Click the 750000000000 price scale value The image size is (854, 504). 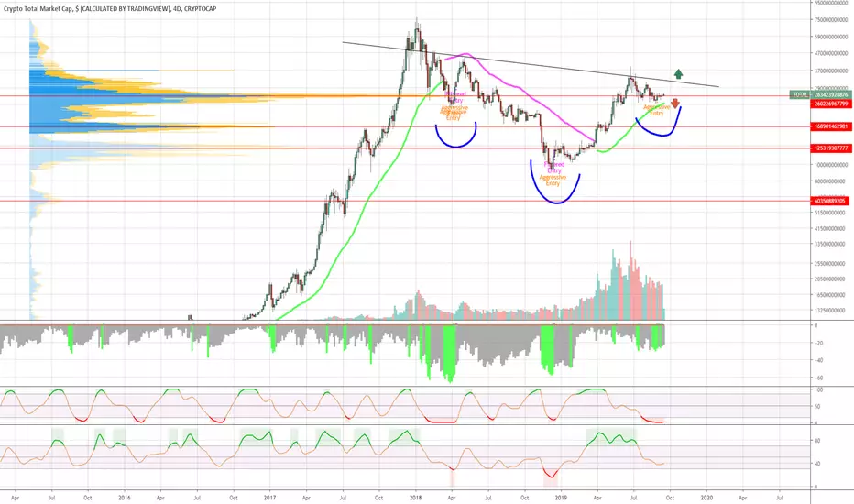point(831,20)
